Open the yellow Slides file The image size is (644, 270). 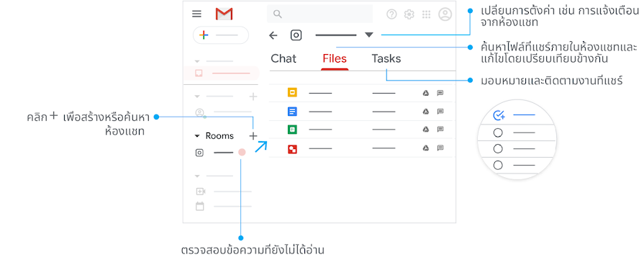coord(292,93)
